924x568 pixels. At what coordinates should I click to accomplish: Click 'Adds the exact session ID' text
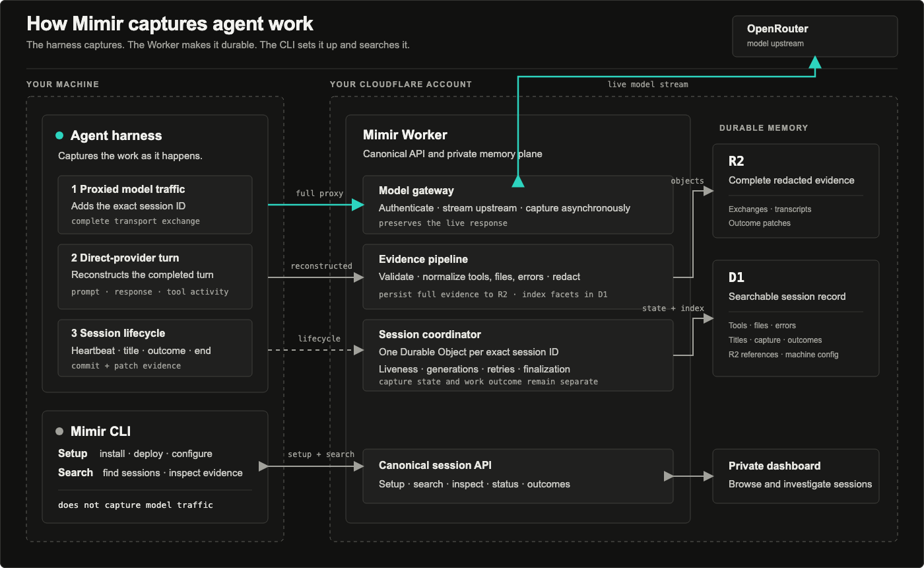[128, 206]
